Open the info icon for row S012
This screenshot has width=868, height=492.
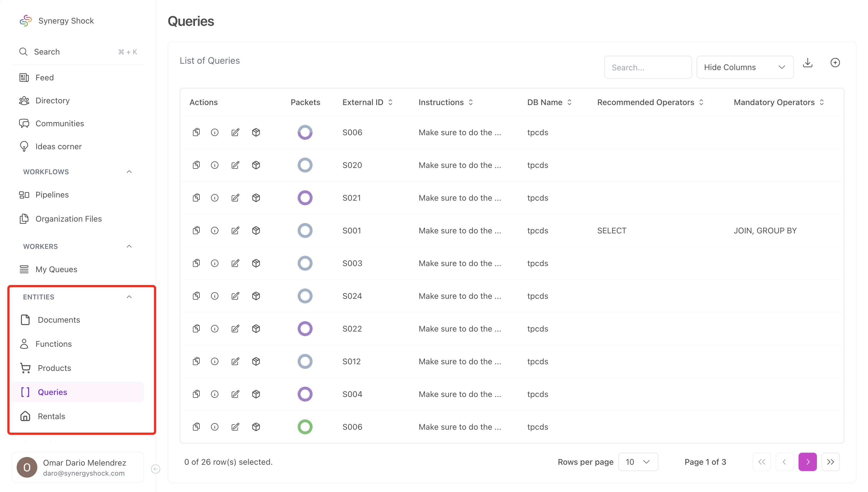coord(214,362)
